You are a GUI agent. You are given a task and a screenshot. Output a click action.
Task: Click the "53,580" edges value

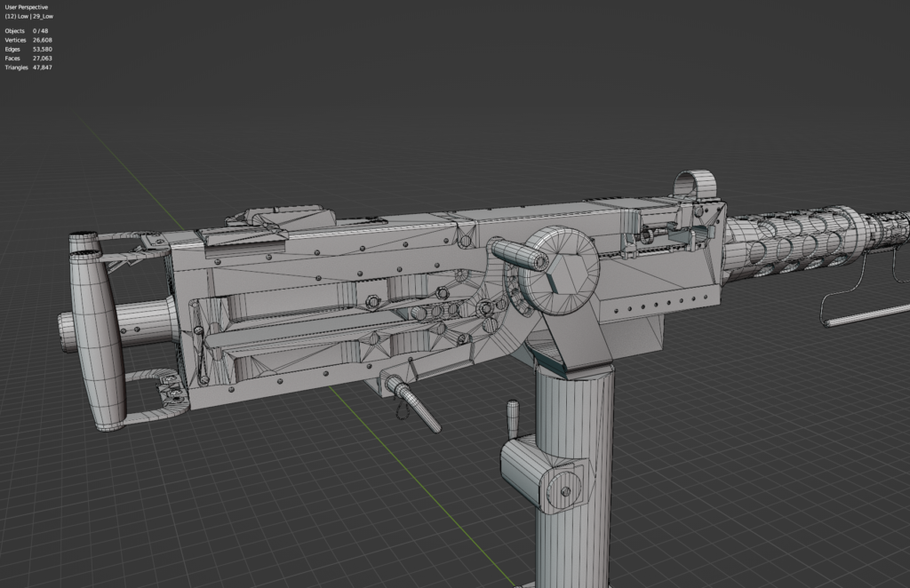pos(43,49)
